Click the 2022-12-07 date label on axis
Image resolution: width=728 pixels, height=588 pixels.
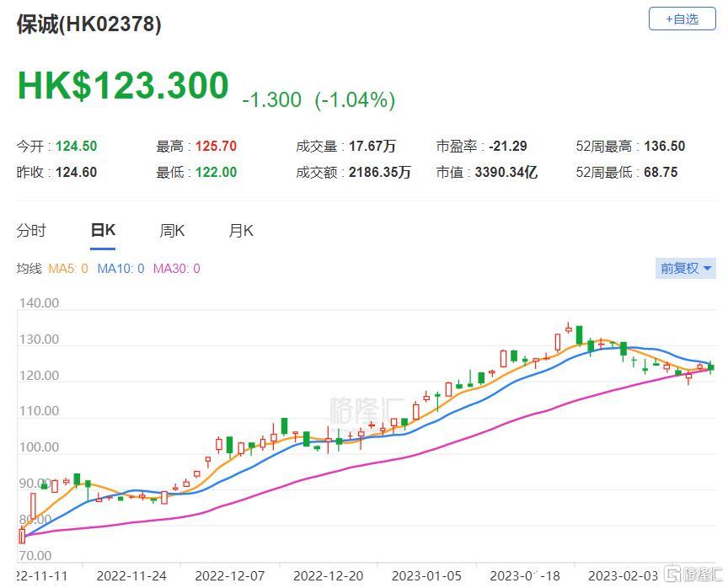(230, 576)
